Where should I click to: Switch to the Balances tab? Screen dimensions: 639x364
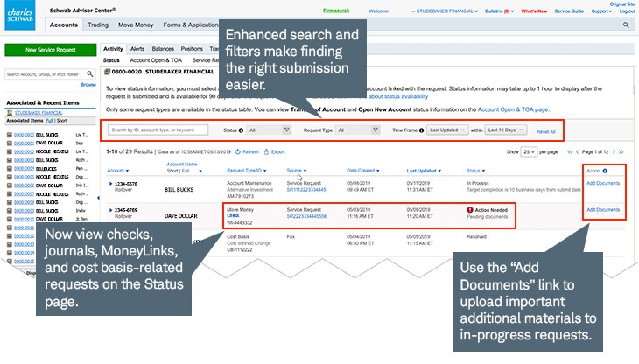163,49
